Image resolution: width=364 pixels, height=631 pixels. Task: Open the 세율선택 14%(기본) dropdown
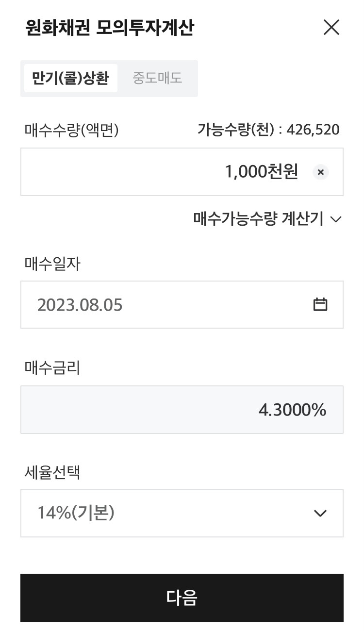point(182,513)
